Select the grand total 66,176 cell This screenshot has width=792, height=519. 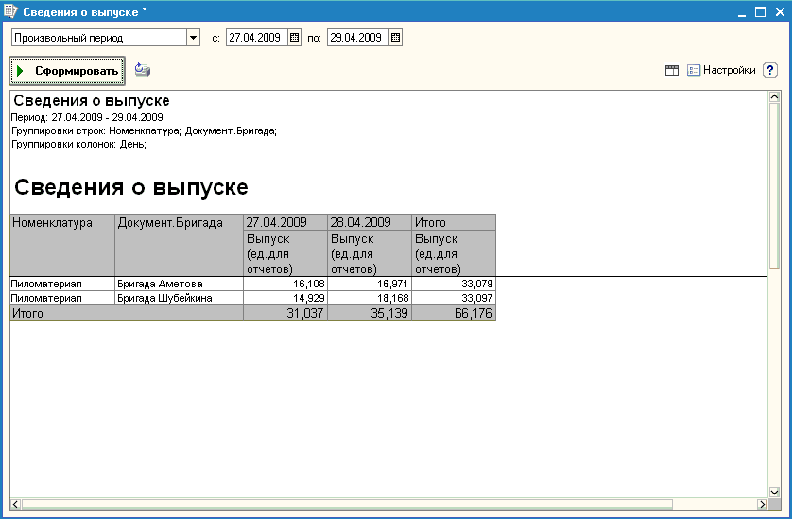click(454, 313)
